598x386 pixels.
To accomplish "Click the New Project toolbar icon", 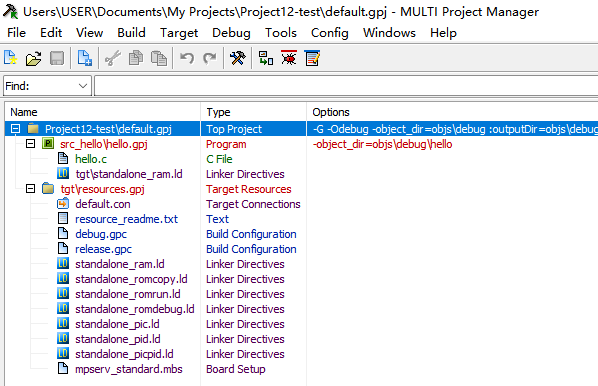I will pyautogui.click(x=10, y=58).
